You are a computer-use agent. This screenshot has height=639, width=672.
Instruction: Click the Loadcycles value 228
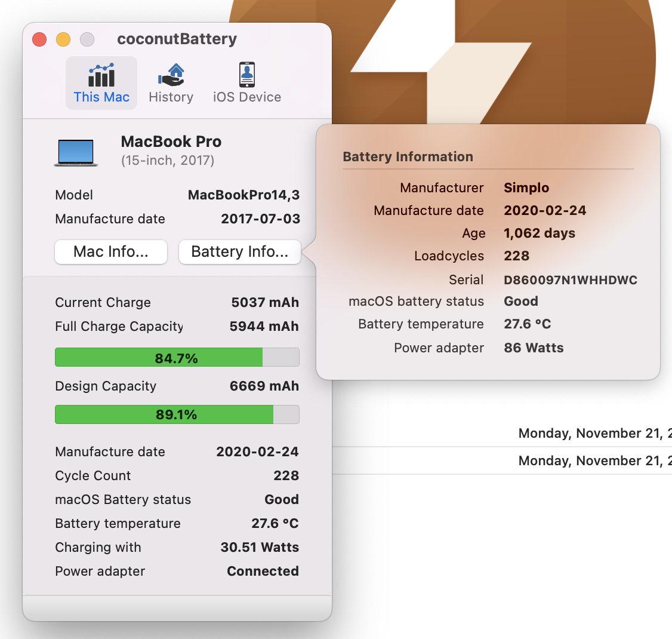click(x=516, y=256)
